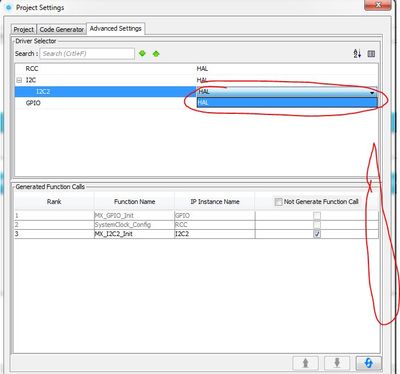The height and width of the screenshot is (374, 400).
Task: Click the Rank column header
Action: [54, 202]
